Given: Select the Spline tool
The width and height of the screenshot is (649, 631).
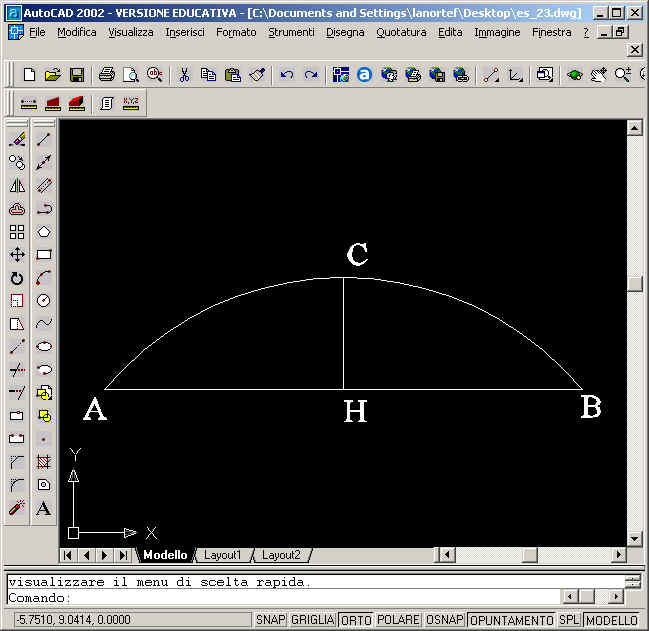Looking at the screenshot, I should click(43, 323).
